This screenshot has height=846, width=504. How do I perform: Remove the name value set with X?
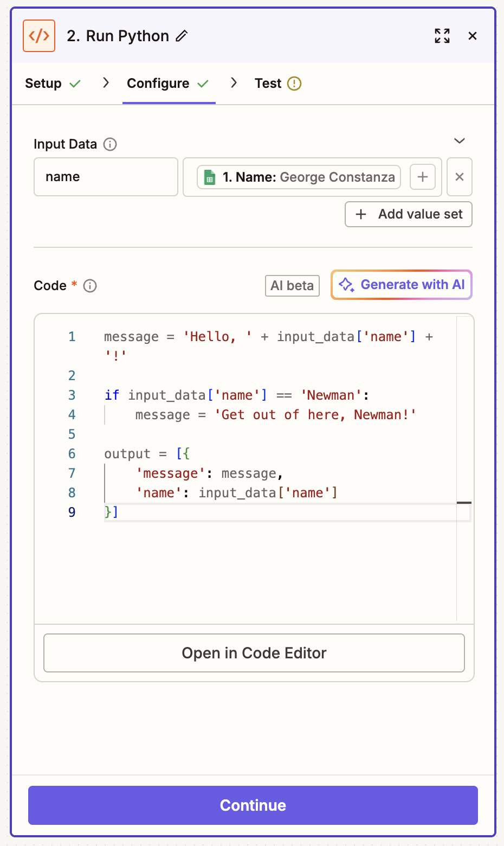tap(459, 177)
